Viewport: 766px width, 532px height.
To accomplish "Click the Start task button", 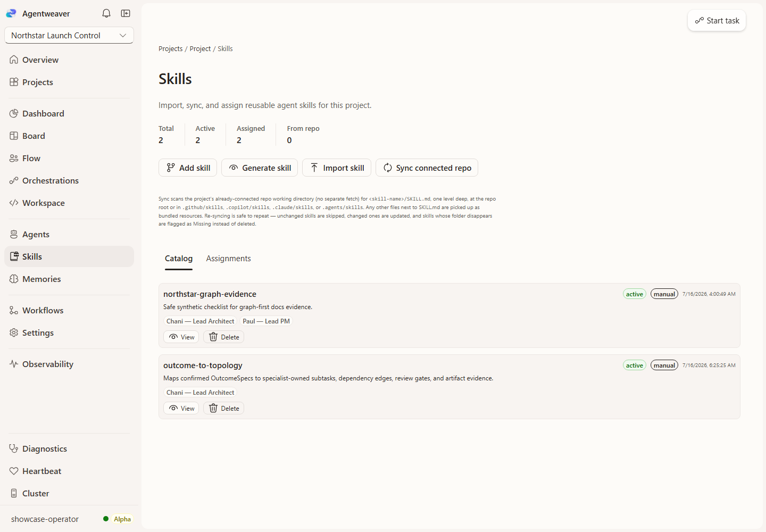I will [x=717, y=21].
